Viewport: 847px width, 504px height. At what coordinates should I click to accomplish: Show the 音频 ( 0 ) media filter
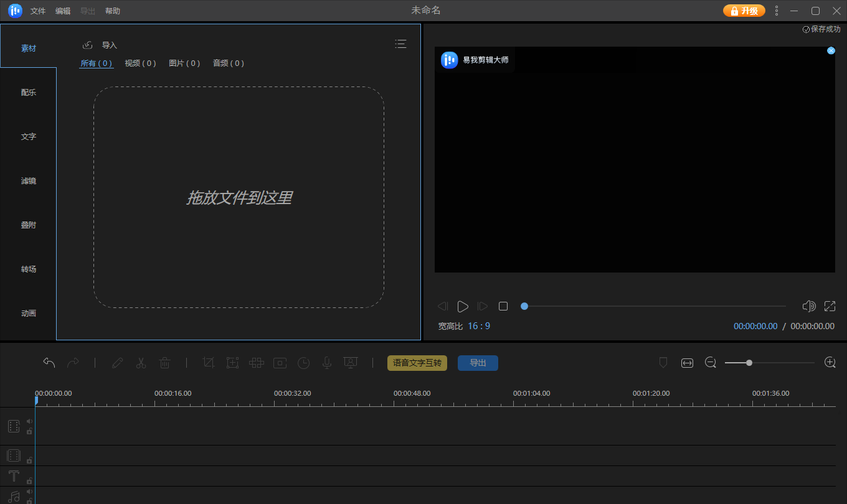click(x=229, y=63)
